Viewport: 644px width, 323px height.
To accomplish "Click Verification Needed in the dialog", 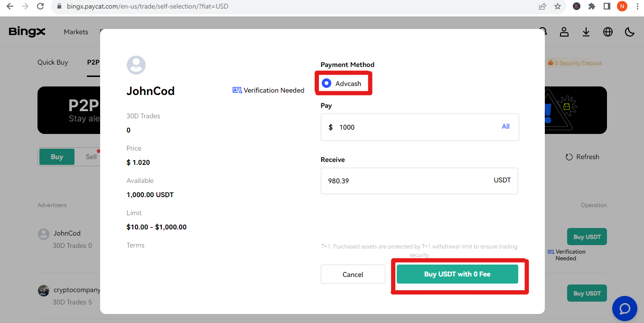I will coord(269,90).
